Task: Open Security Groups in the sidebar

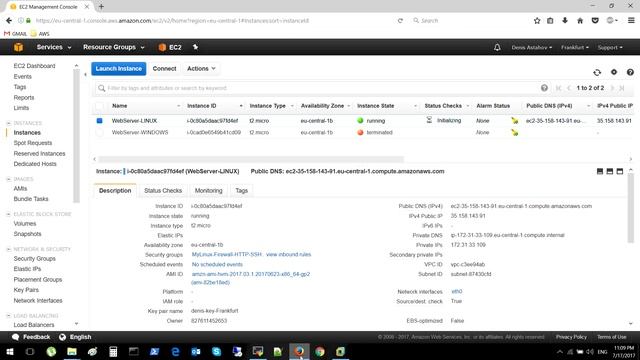Action: (x=35, y=258)
